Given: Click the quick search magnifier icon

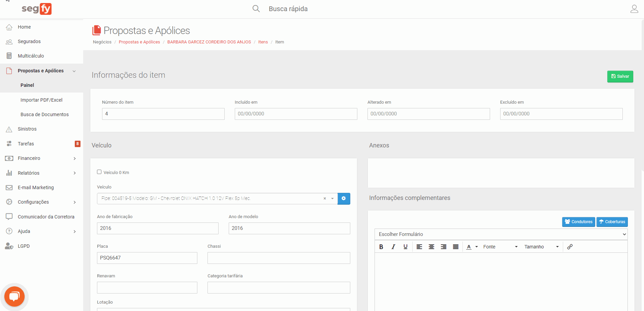Looking at the screenshot, I should pyautogui.click(x=256, y=9).
